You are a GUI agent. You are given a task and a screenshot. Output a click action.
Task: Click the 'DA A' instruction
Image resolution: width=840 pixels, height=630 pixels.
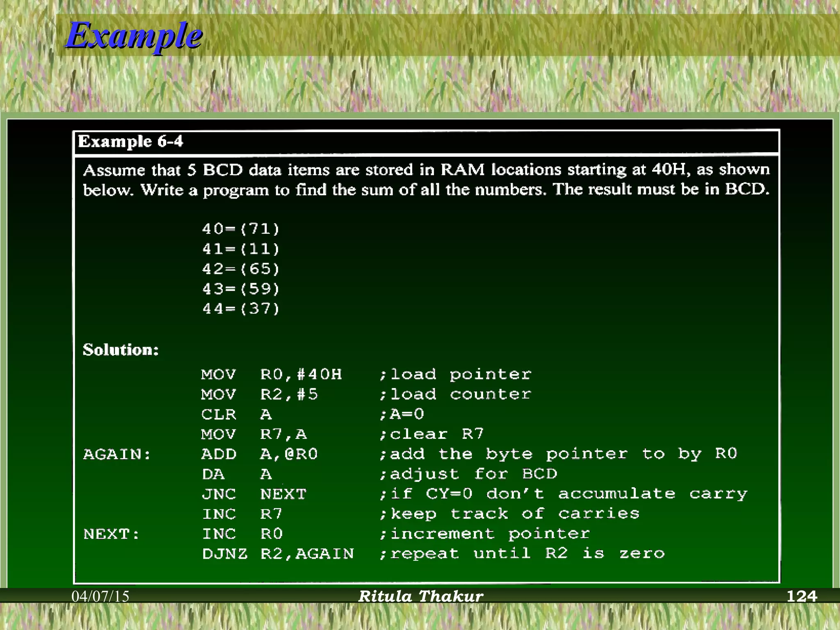(236, 474)
